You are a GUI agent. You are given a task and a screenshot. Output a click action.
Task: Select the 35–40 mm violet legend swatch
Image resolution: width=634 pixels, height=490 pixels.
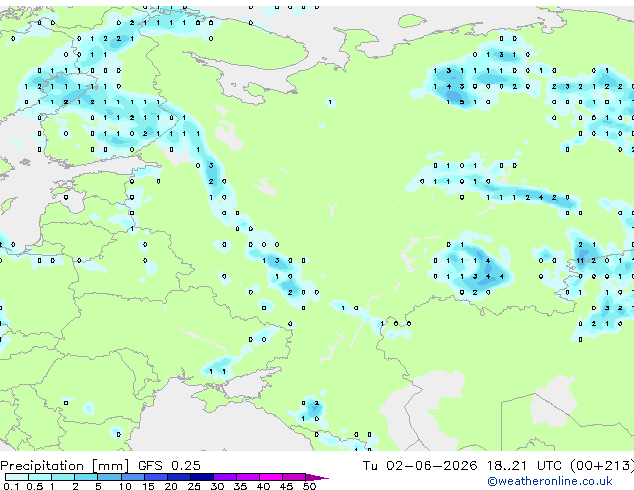(x=247, y=477)
